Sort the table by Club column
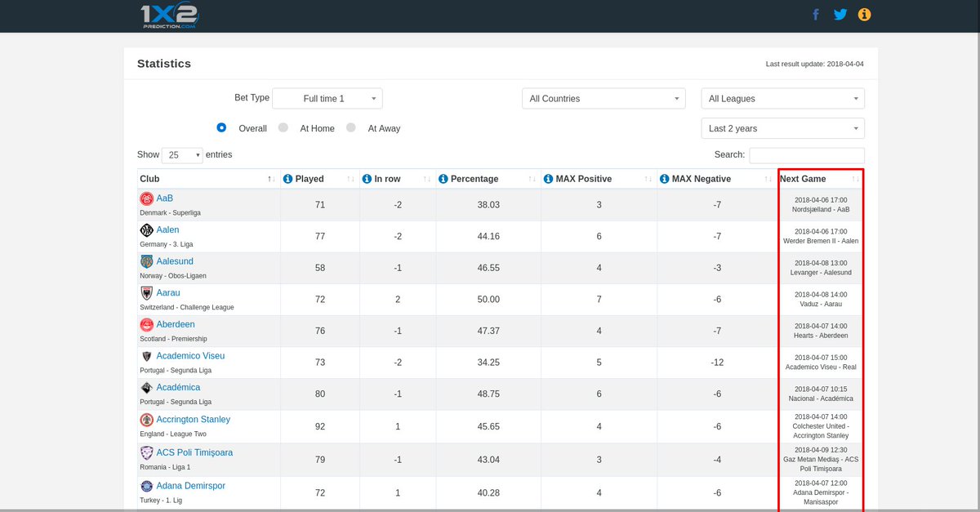The width and height of the screenshot is (980, 512). 208,179
